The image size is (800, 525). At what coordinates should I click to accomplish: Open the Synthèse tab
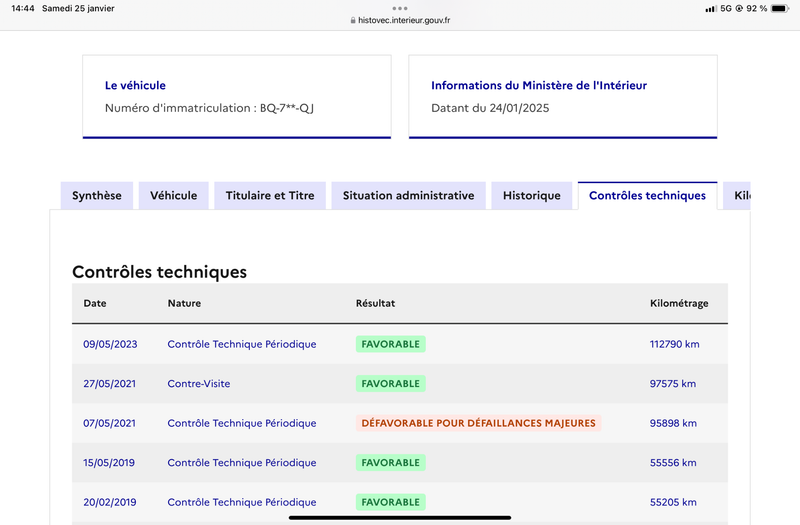pyautogui.click(x=96, y=195)
